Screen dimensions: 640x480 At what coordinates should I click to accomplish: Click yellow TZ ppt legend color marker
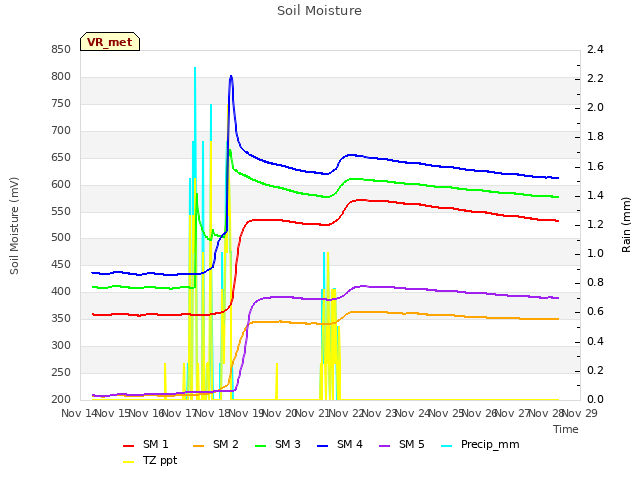pos(129,462)
